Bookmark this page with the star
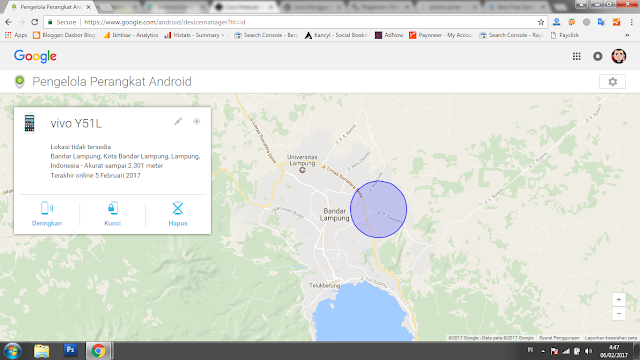Screen dimensions: 640x360 pyautogui.click(x=541, y=22)
